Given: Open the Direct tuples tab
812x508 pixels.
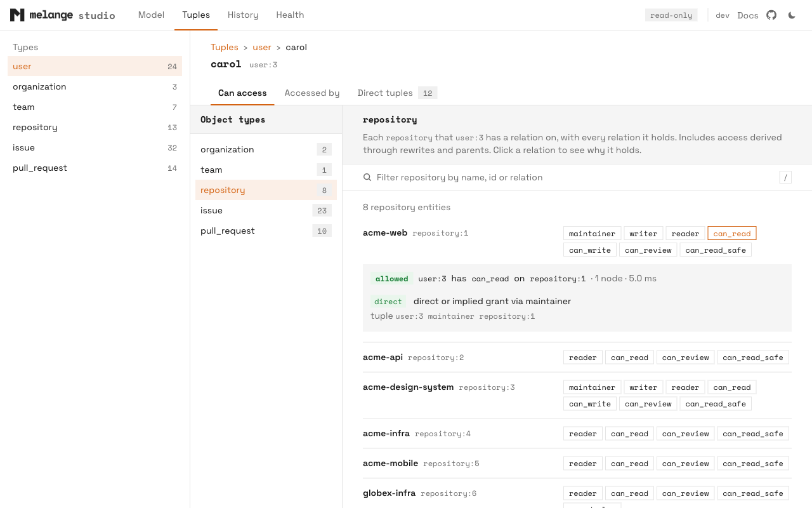Looking at the screenshot, I should (397, 93).
